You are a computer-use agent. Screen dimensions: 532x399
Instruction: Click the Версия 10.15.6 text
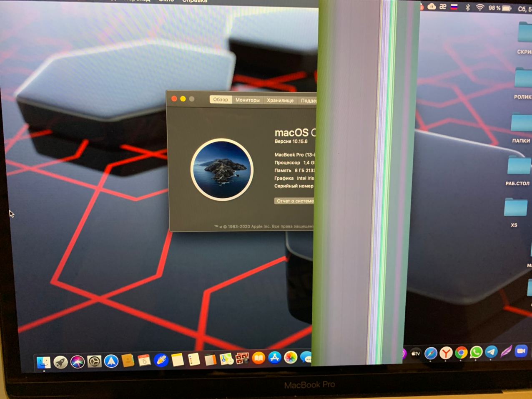[291, 141]
